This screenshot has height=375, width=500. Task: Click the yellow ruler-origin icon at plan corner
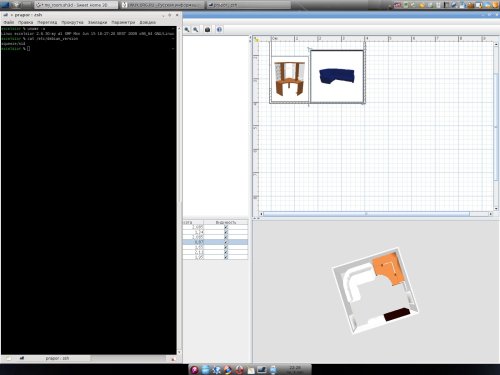[256, 39]
